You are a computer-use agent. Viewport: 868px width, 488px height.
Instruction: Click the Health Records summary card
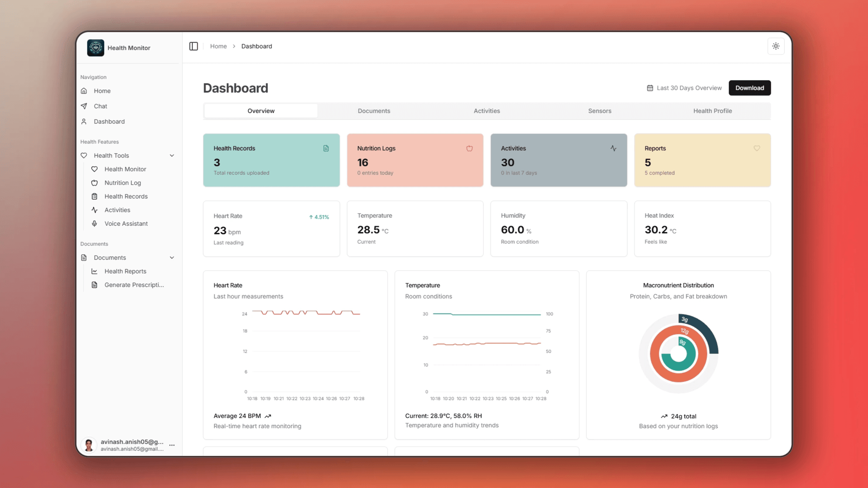pos(271,160)
